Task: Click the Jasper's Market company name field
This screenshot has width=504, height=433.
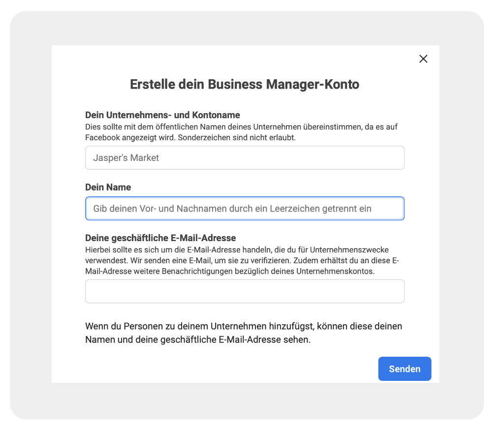Action: pyautogui.click(x=245, y=158)
